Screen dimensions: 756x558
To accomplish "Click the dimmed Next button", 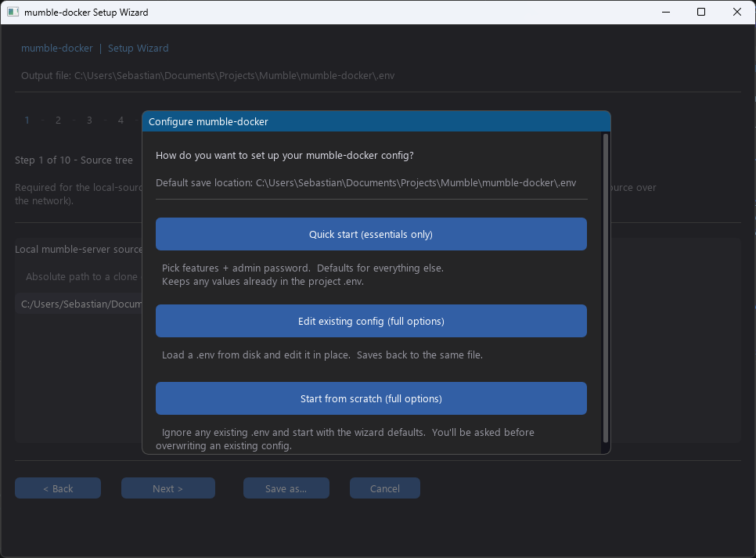I will click(x=167, y=488).
